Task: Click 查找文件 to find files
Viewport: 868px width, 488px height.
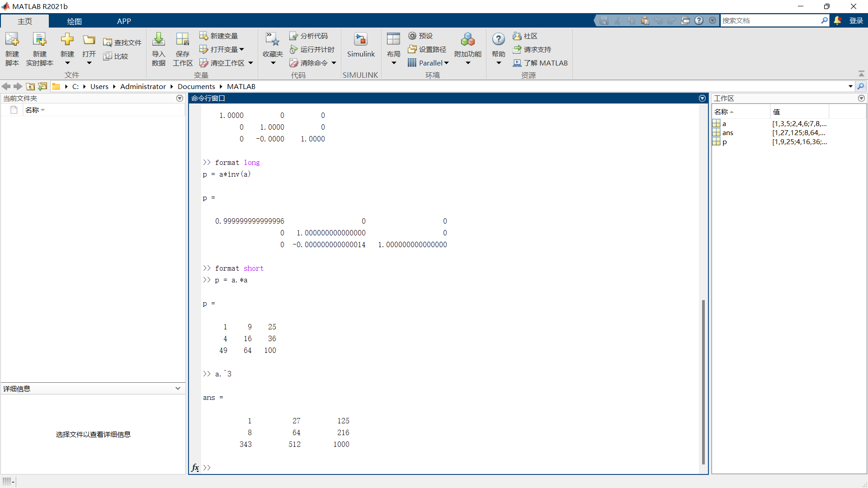Action: point(123,42)
